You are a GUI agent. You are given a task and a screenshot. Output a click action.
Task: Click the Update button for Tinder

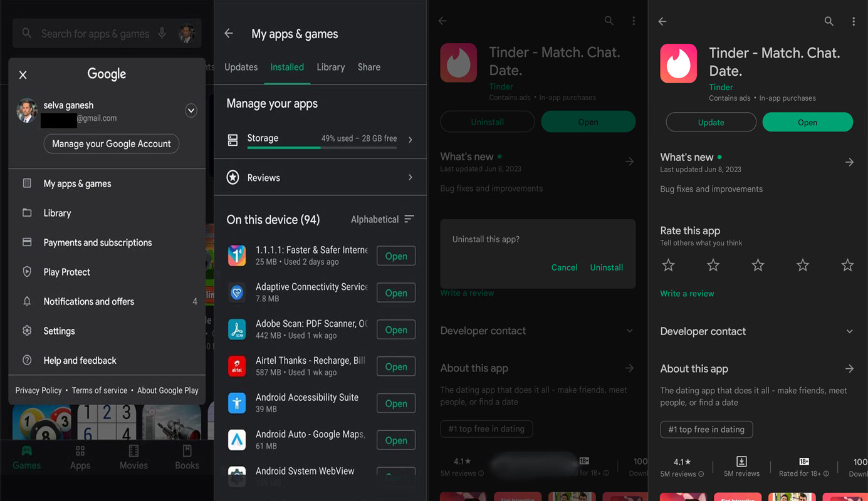(x=711, y=122)
